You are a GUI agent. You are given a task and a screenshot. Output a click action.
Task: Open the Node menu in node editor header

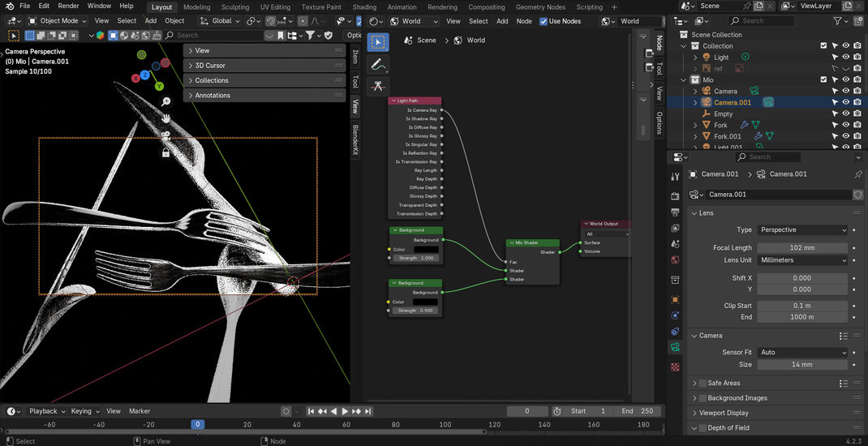tap(524, 21)
